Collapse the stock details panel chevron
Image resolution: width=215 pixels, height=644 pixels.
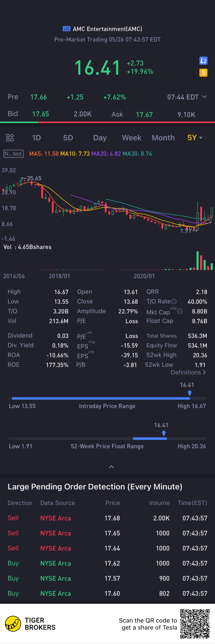tap(111, 466)
